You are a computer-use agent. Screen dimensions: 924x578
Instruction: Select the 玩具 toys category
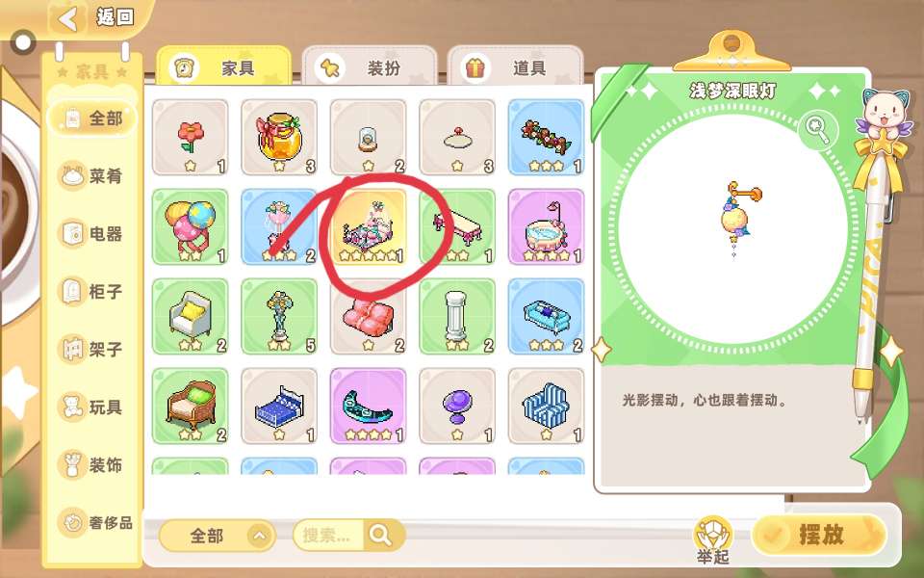91,407
